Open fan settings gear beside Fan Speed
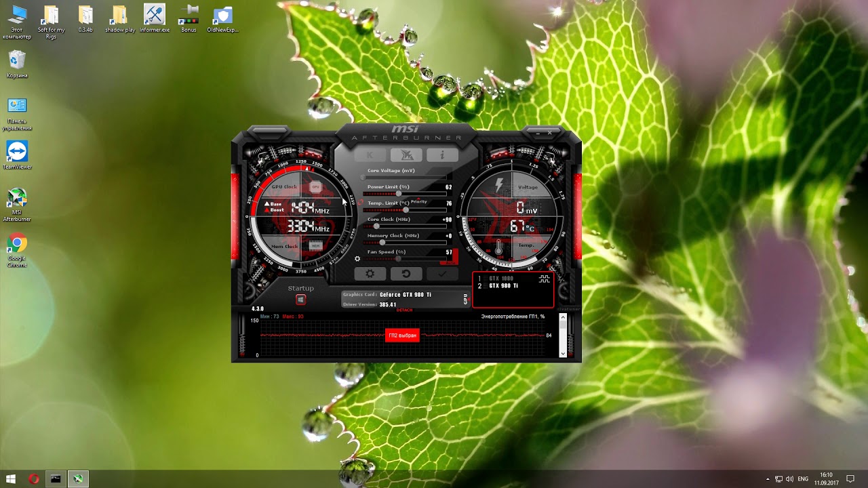 (x=357, y=259)
